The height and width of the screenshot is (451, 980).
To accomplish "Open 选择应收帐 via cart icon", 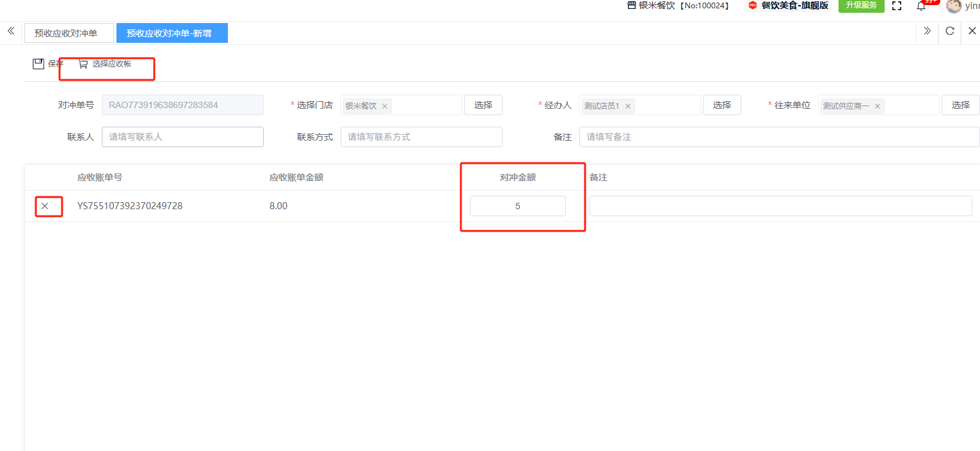I will 83,64.
